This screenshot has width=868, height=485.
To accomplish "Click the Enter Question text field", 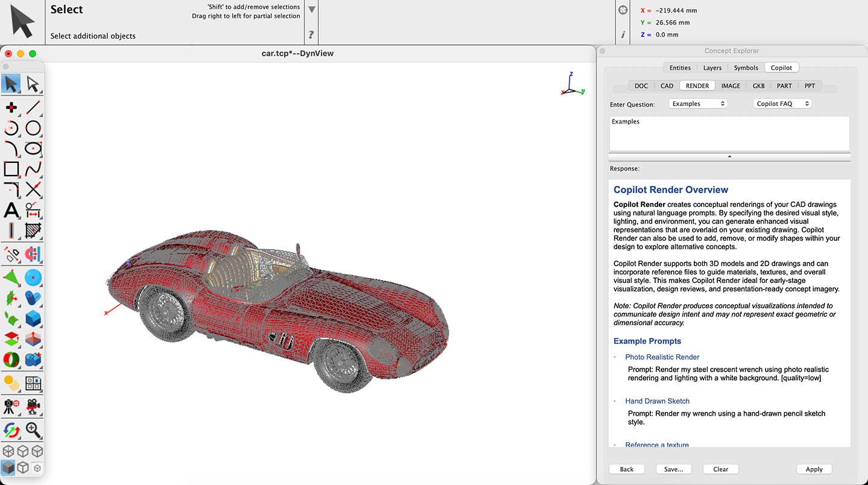I will coord(729,133).
